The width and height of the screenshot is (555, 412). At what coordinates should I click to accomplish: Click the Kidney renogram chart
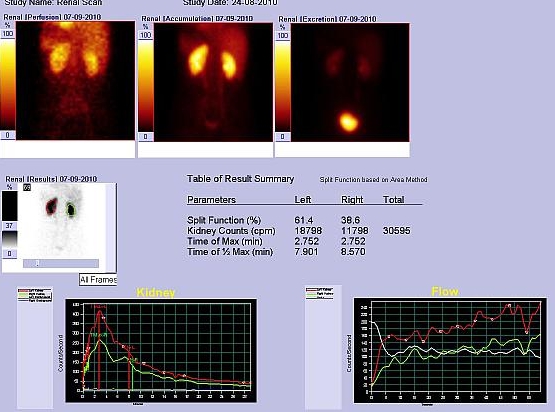(161, 351)
